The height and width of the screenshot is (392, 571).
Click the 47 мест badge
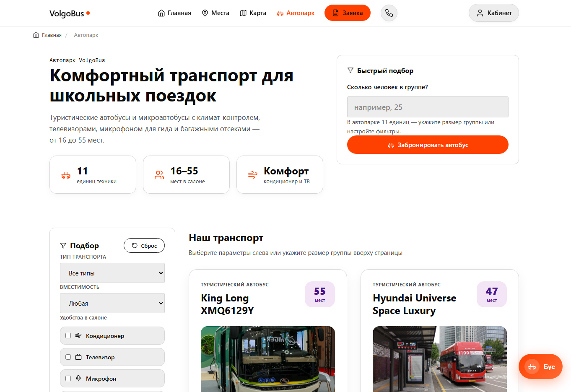(492, 294)
